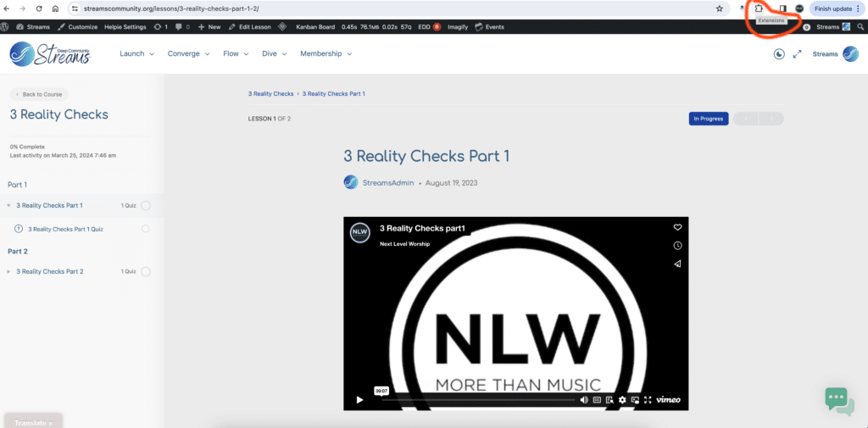The image size is (868, 428).
Task: Open video settings gear icon
Action: 621,400
